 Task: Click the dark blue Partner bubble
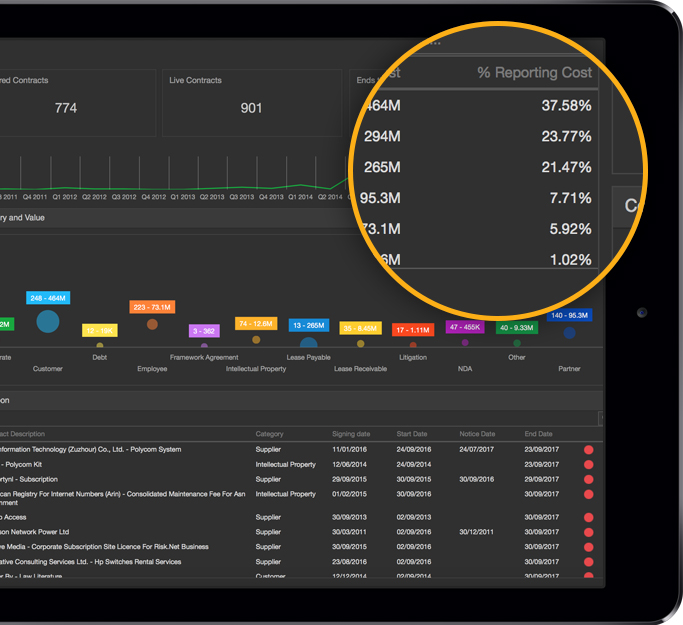569,333
